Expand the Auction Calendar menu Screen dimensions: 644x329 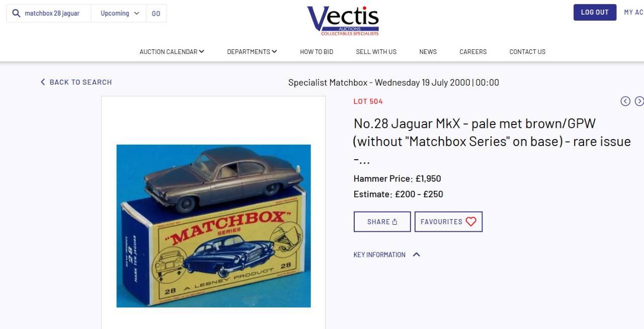click(x=172, y=51)
